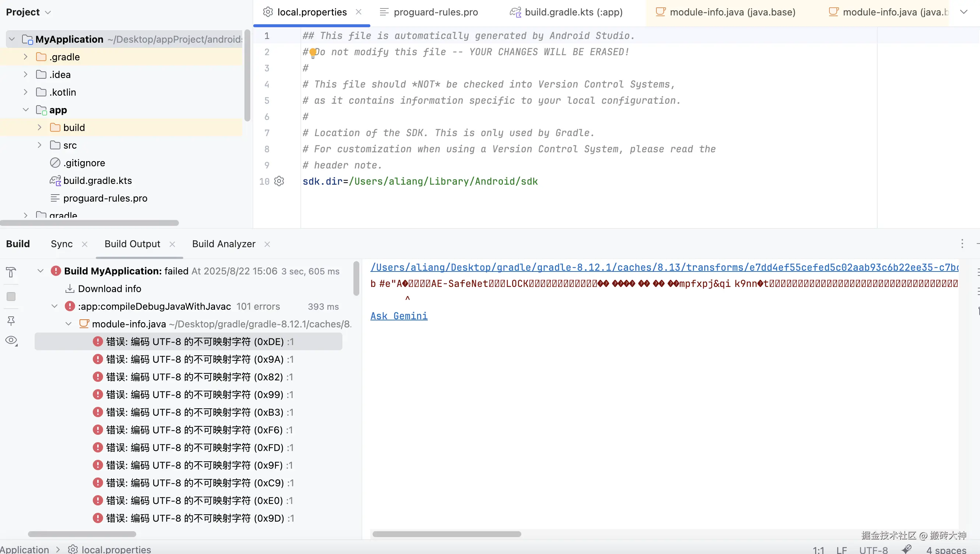Open the Build panel three-dots options menu
Screen dimensions: 980x554
click(962, 244)
